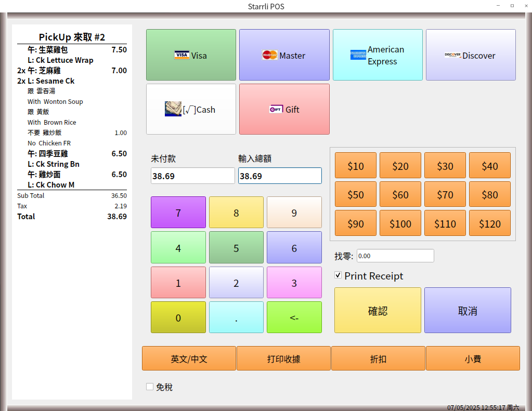Click the 取消 cancel button
This screenshot has height=411, width=532.
click(468, 311)
